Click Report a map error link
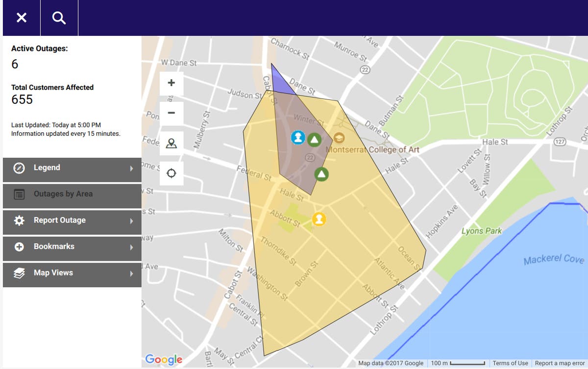This screenshot has height=369, width=588. [558, 363]
